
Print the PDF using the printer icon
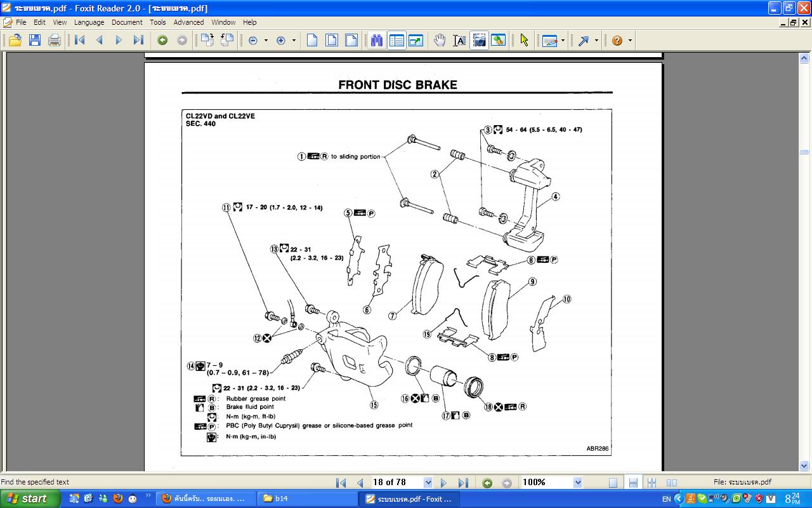pyautogui.click(x=55, y=40)
